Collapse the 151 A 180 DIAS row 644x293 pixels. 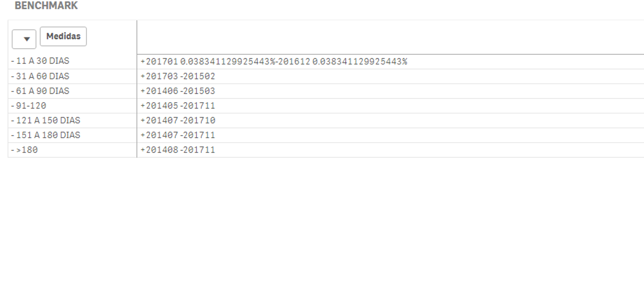(13, 135)
